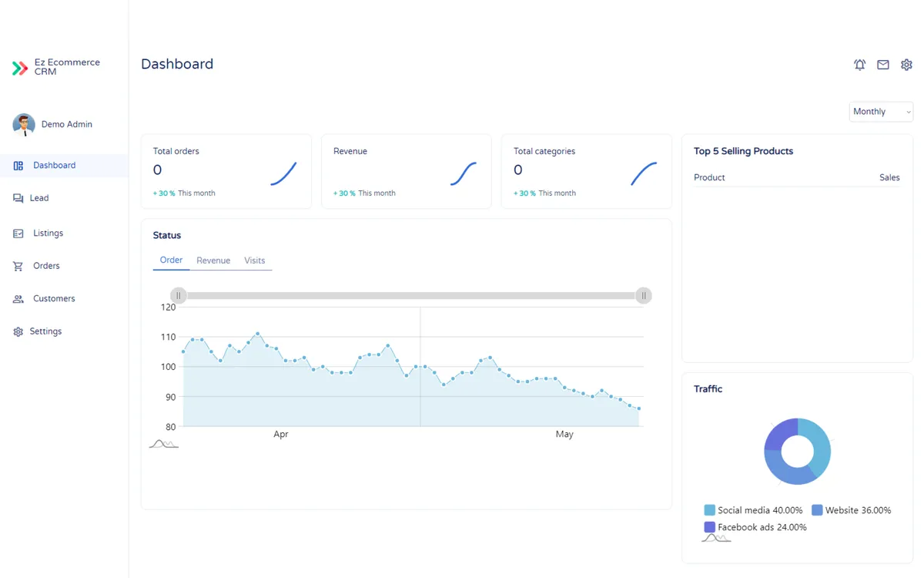Image resolution: width=924 pixels, height=578 pixels.
Task: Click the Orders cart icon
Action: click(x=18, y=266)
